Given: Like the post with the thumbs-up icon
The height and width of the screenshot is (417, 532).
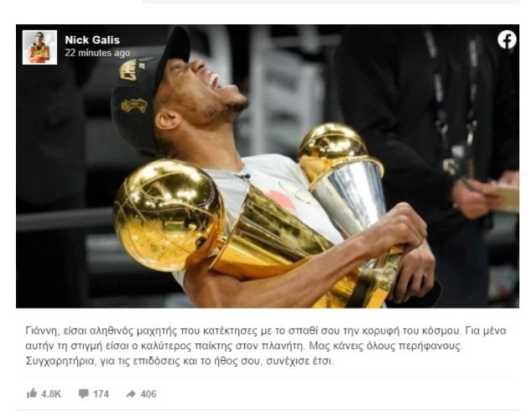Looking at the screenshot, I should point(32,394).
